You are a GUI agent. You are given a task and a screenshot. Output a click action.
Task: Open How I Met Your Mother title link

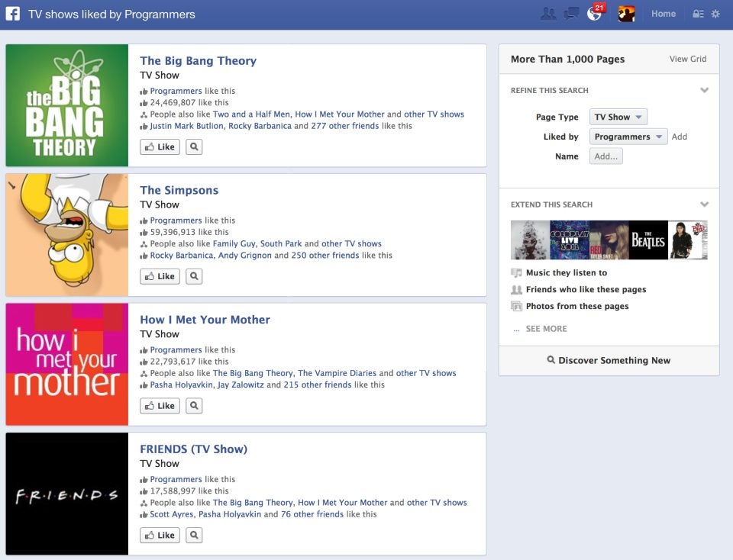coord(205,320)
